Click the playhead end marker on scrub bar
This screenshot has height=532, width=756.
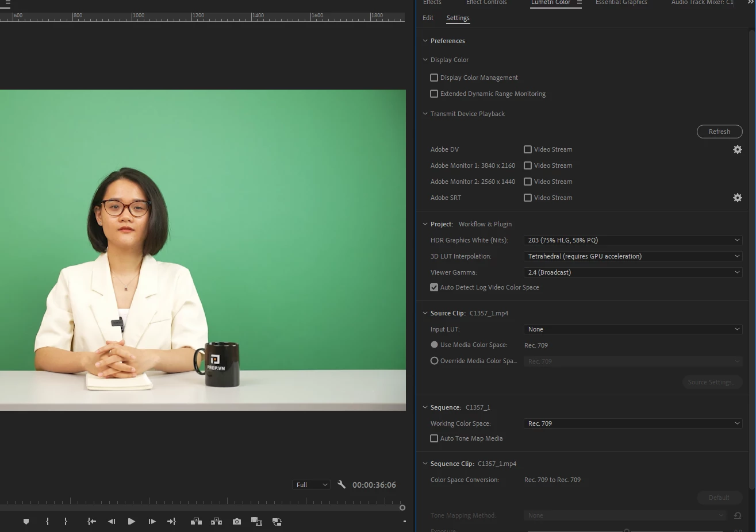tap(402, 507)
